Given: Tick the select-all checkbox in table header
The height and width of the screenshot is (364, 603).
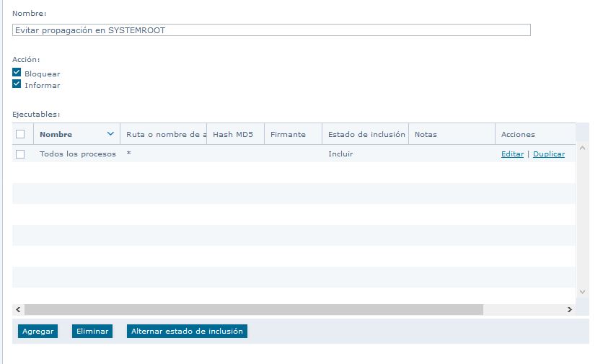Looking at the screenshot, I should point(20,134).
